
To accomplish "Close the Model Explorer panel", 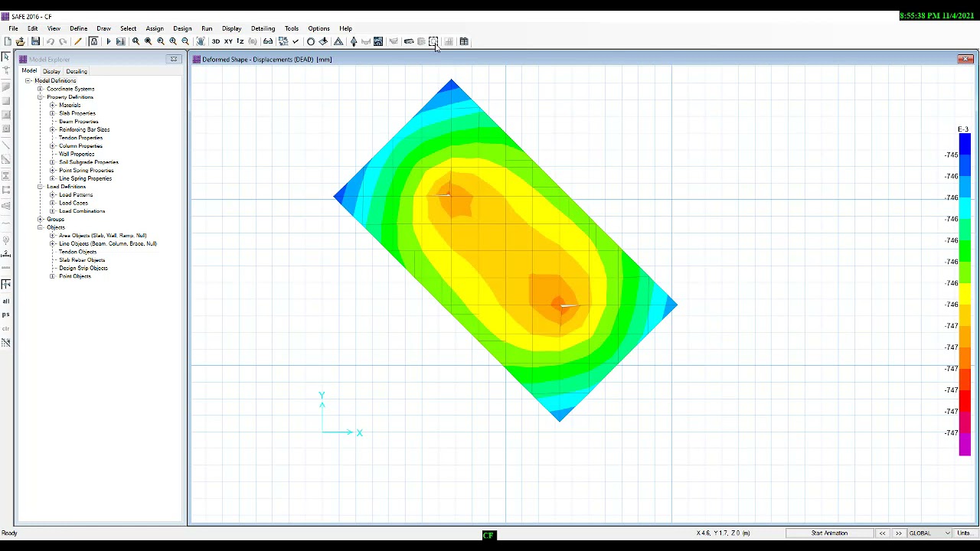I will [174, 59].
